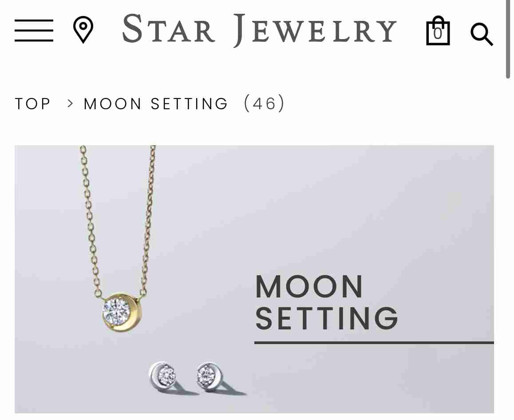Select the TOP breadcrumb link
514x420 pixels.
coord(32,104)
